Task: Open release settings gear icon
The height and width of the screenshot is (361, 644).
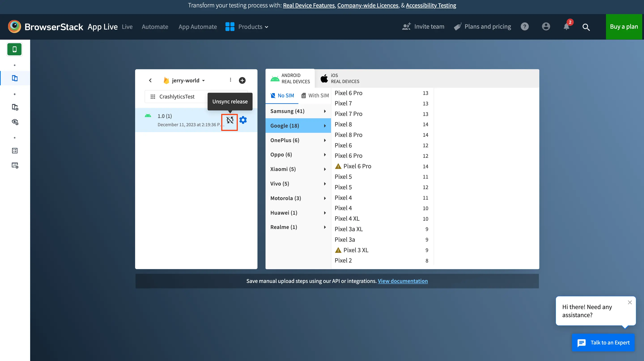Action: tap(243, 120)
